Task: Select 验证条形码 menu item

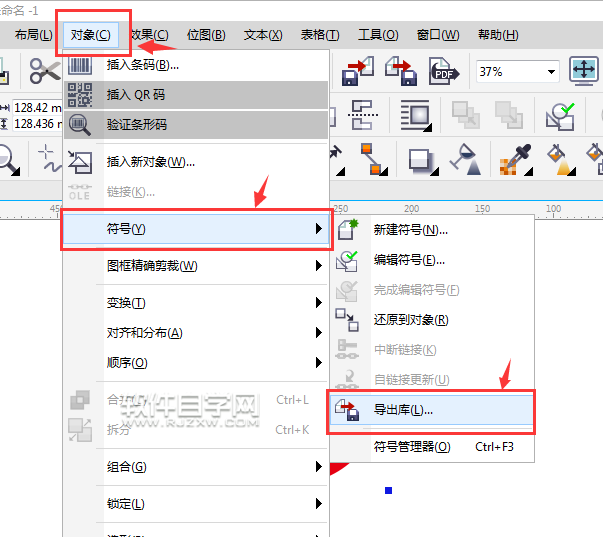Action: 196,124
